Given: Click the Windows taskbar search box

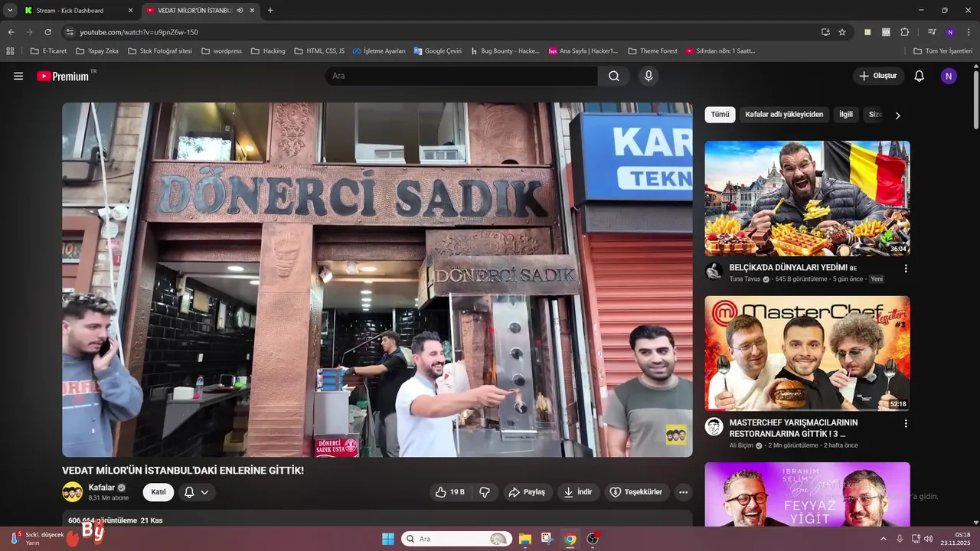Looking at the screenshot, I should (457, 539).
